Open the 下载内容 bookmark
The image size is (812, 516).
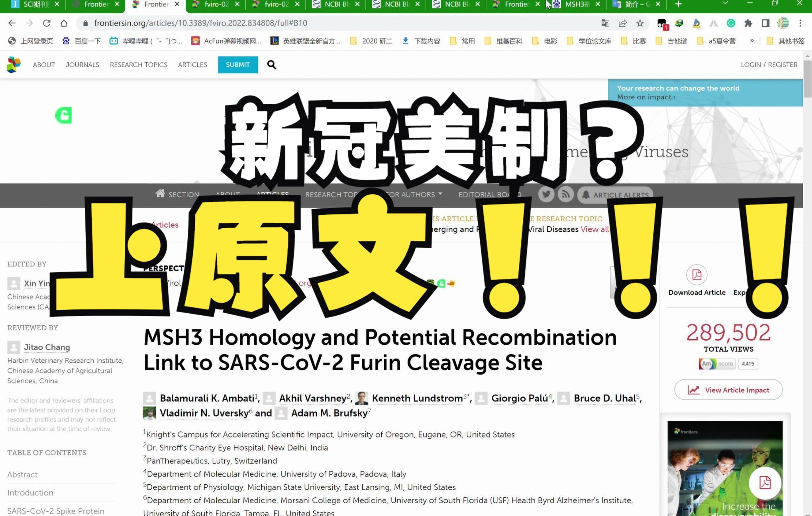(x=422, y=41)
